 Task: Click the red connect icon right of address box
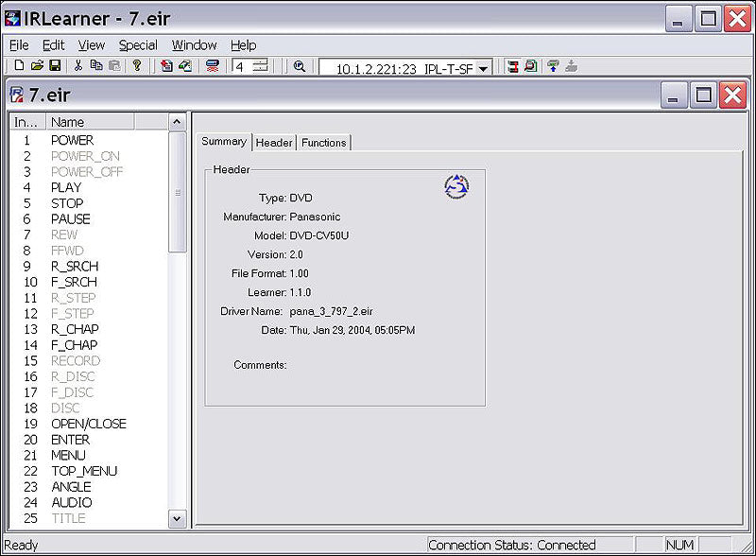pos(512,66)
